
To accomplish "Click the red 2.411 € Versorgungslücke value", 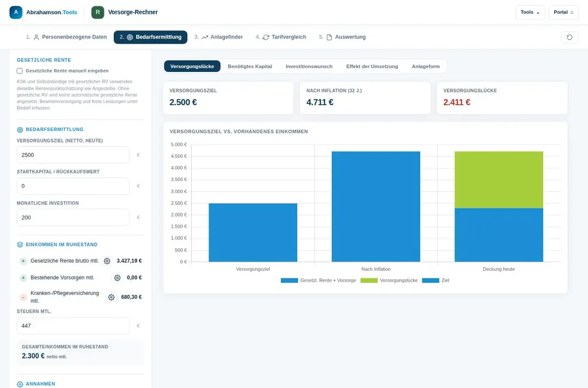I will coord(457,102).
